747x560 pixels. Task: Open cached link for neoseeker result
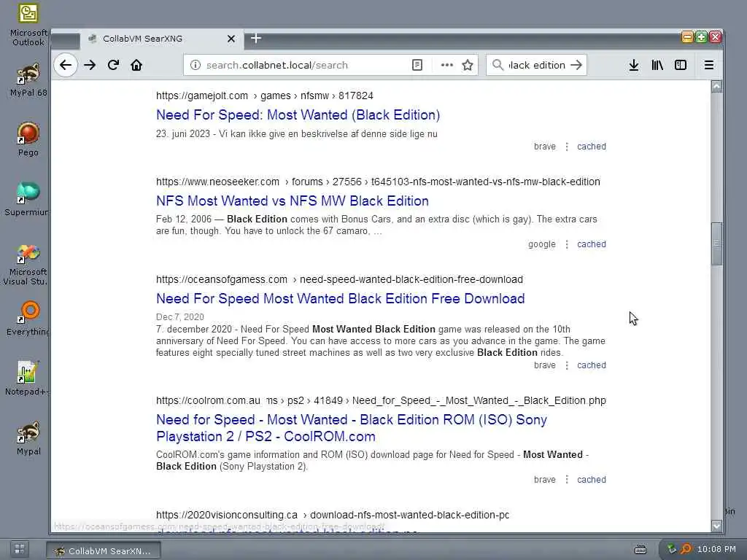(591, 244)
